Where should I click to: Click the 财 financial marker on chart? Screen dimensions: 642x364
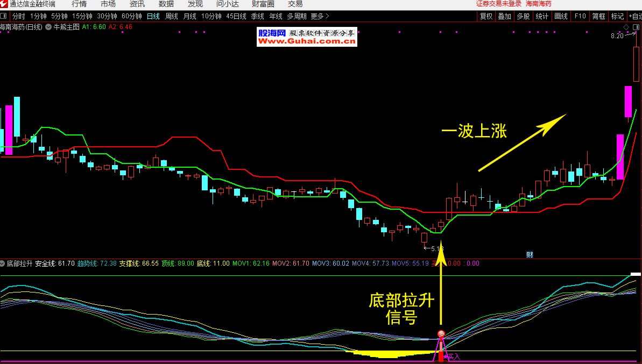pos(529,255)
